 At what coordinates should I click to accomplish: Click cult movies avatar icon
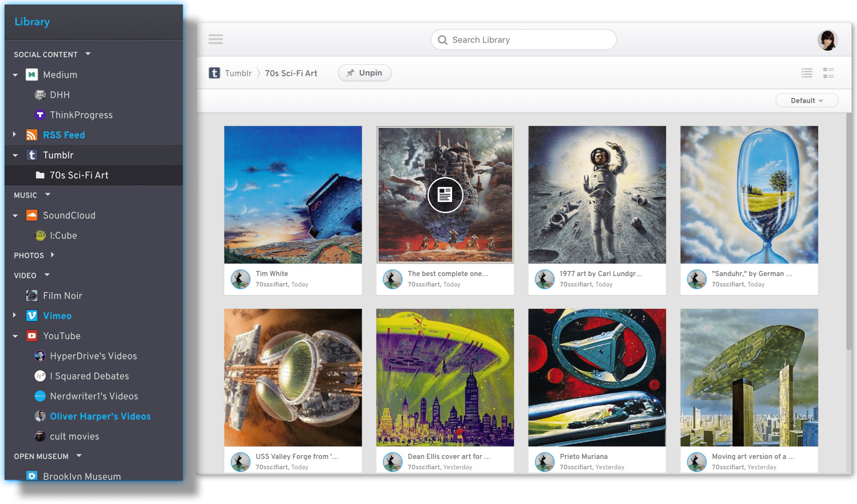pos(40,436)
